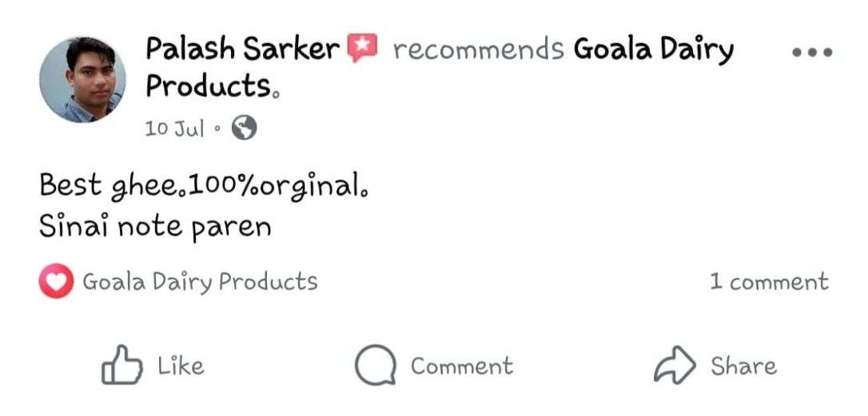
Task: Click the red heart reaction icon
Action: [x=55, y=282]
